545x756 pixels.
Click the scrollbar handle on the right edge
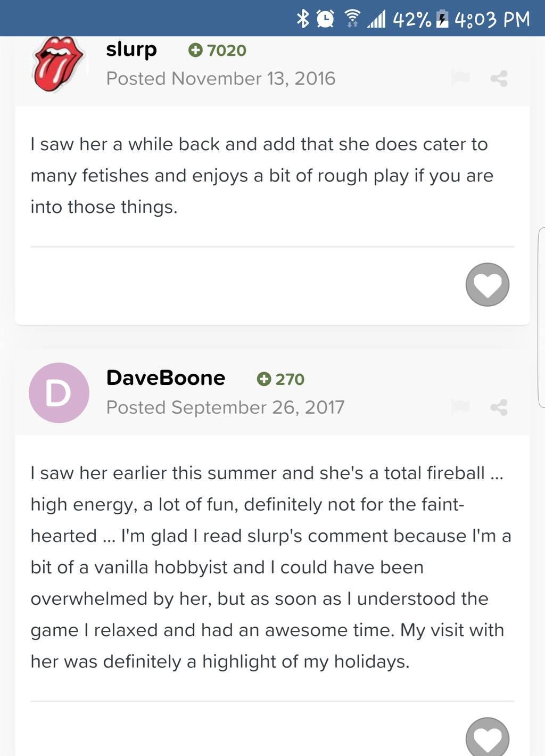pos(542,317)
